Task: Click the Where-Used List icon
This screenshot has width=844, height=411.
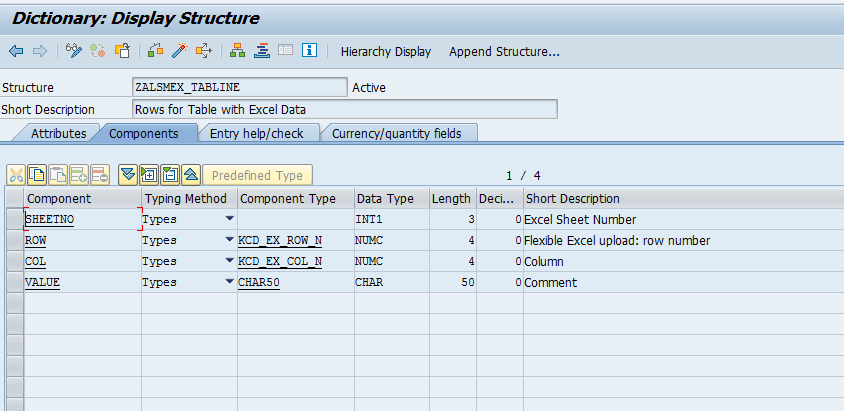Action: click(204, 51)
